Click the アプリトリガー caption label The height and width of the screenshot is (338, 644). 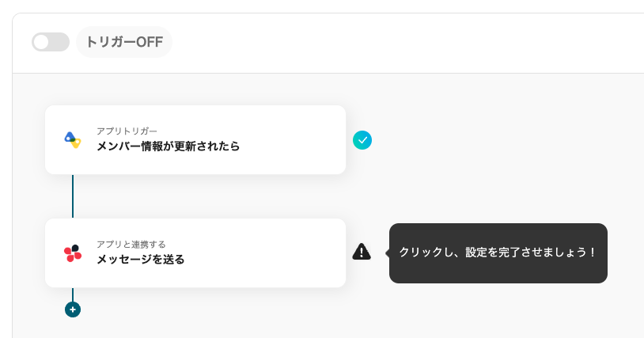(127, 131)
